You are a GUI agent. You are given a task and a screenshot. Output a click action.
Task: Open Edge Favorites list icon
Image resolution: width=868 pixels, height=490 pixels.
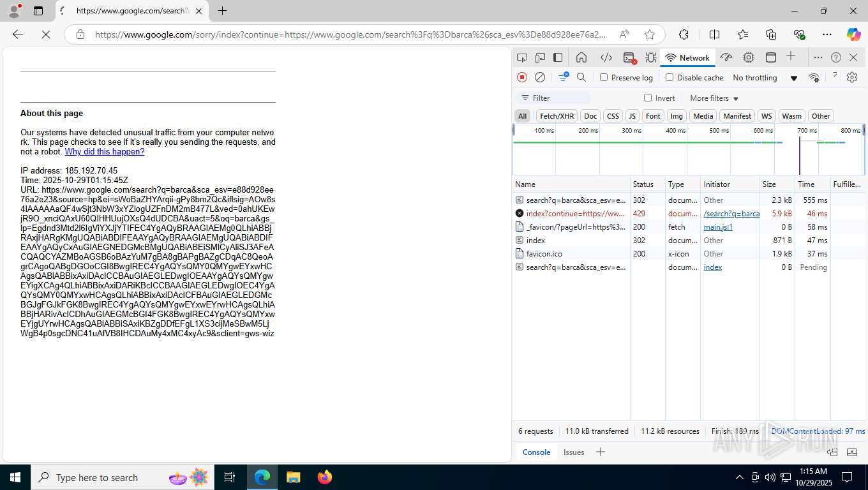tap(743, 34)
